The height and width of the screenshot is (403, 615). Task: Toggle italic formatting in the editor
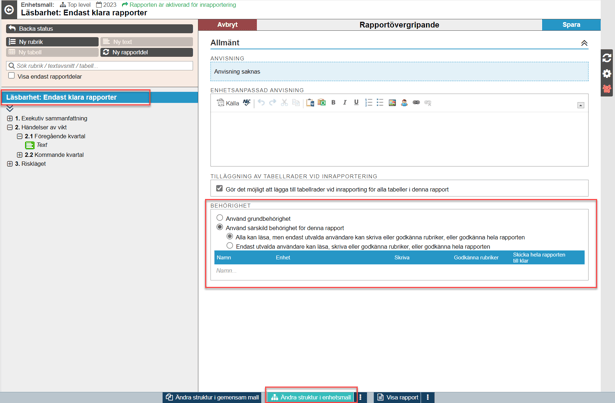click(345, 103)
